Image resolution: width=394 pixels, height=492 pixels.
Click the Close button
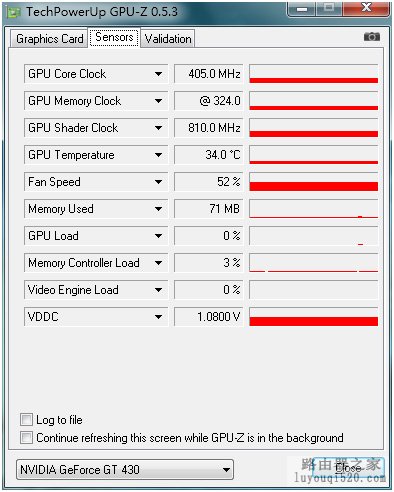tap(349, 468)
